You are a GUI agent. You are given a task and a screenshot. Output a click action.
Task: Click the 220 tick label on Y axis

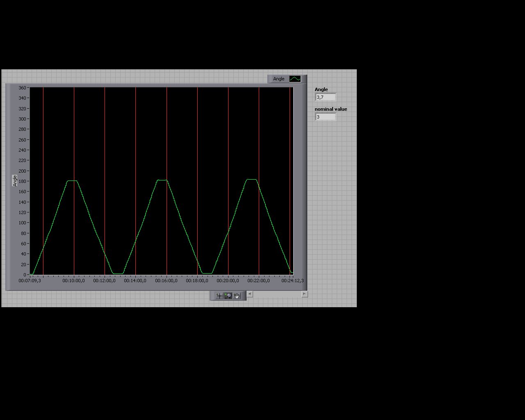coord(22,160)
